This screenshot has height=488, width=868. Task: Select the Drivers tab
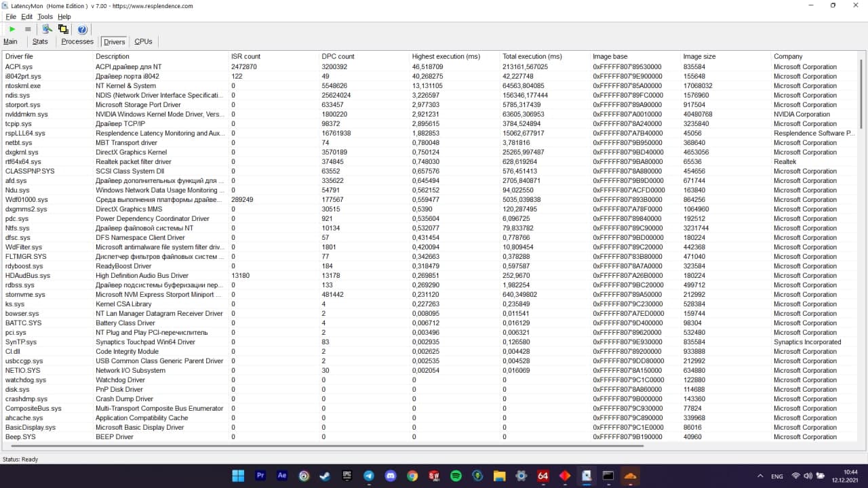tap(115, 42)
